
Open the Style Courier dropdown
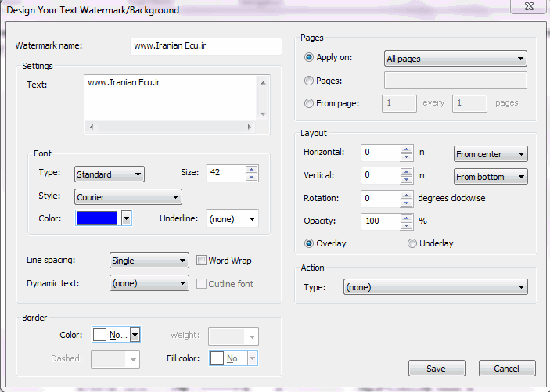128,196
